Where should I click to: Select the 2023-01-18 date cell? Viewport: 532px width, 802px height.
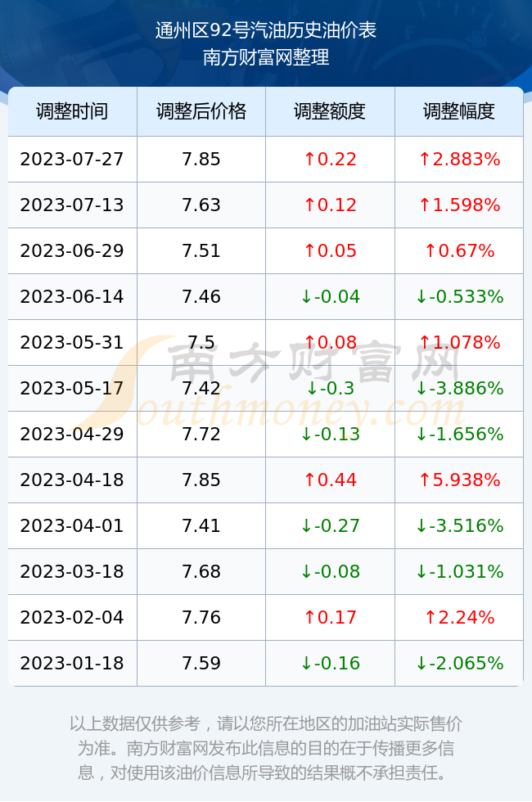pyautogui.click(x=72, y=664)
